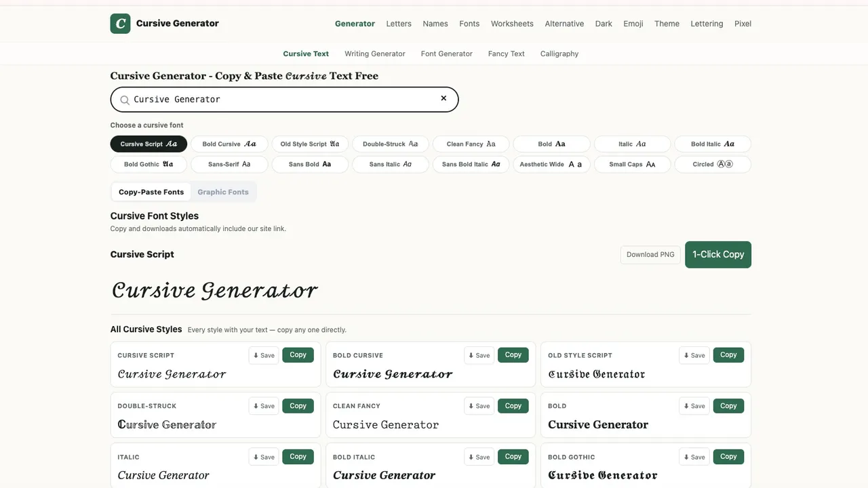868x488 pixels.
Task: Save the Double-Struck style card
Action: pos(264,406)
